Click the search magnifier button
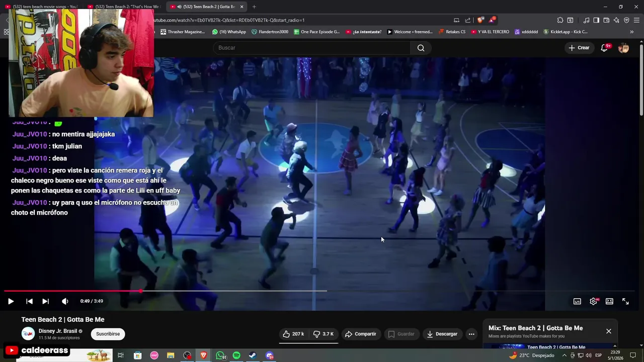Screen dimensions: 644x362 tap(421, 48)
